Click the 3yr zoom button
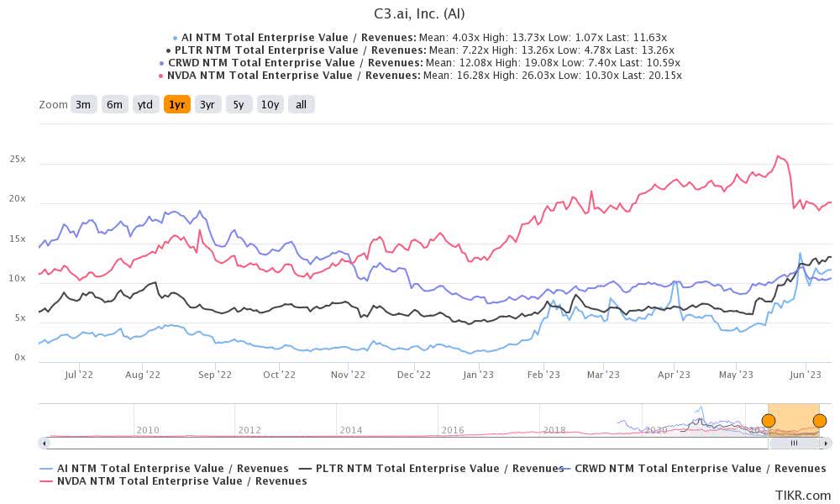The height and width of the screenshot is (504, 840). tap(207, 104)
